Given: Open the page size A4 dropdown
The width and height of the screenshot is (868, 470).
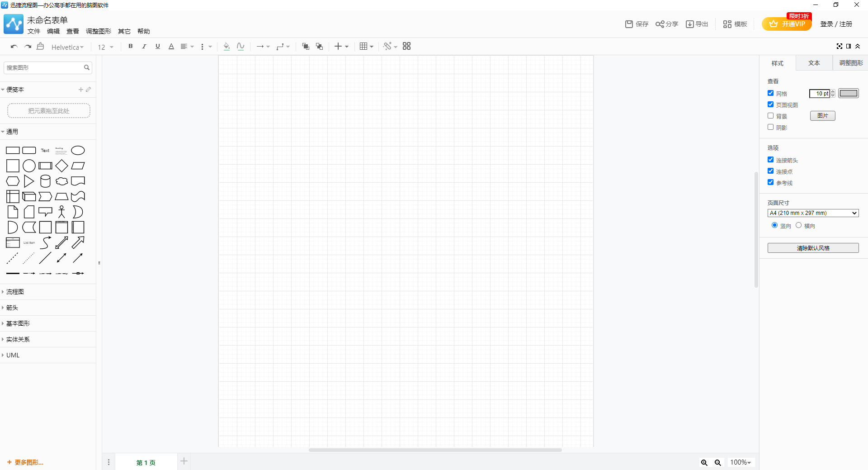Looking at the screenshot, I should pos(813,213).
